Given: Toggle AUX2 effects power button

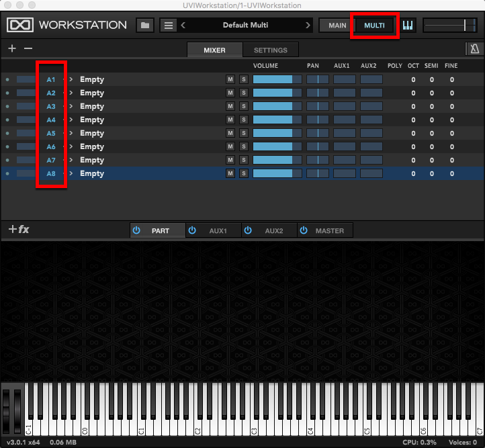Looking at the screenshot, I should pos(248,230).
